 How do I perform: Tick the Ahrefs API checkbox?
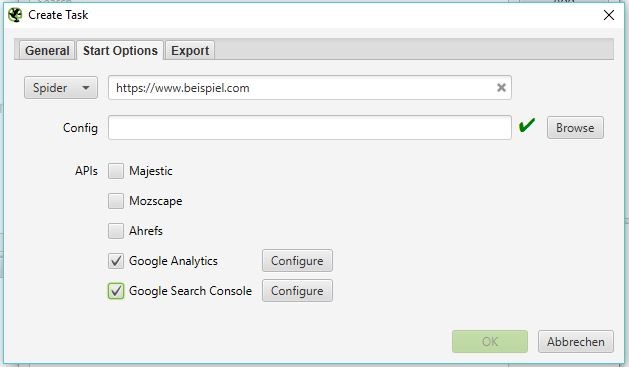click(116, 231)
